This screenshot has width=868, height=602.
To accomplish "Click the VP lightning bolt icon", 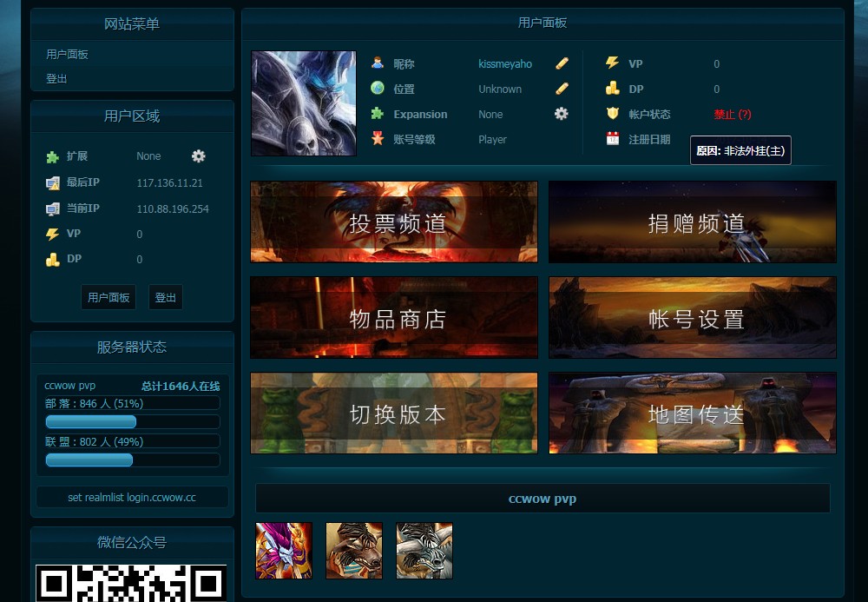I will (611, 63).
